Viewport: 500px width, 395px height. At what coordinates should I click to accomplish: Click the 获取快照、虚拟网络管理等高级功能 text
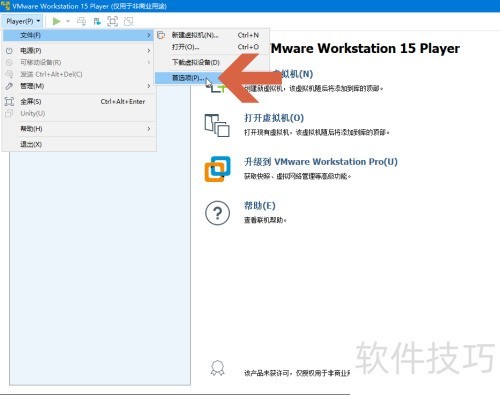coord(297,176)
